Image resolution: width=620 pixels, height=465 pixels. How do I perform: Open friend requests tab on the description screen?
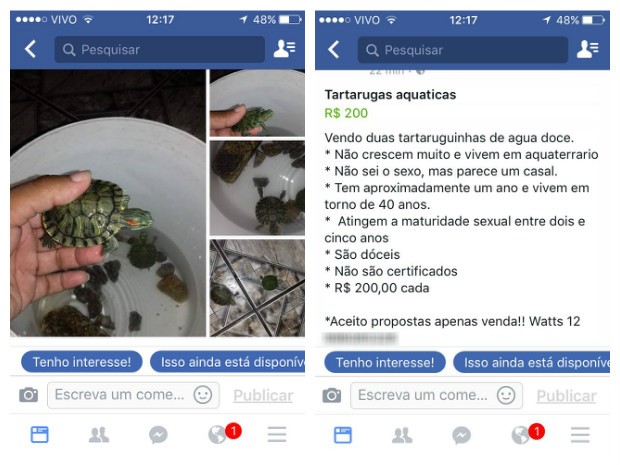point(402,435)
